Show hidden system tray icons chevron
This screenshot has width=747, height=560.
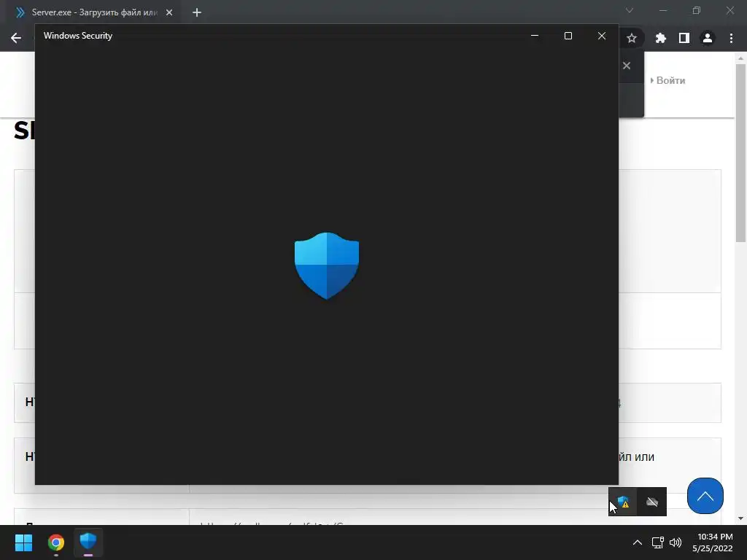637,542
